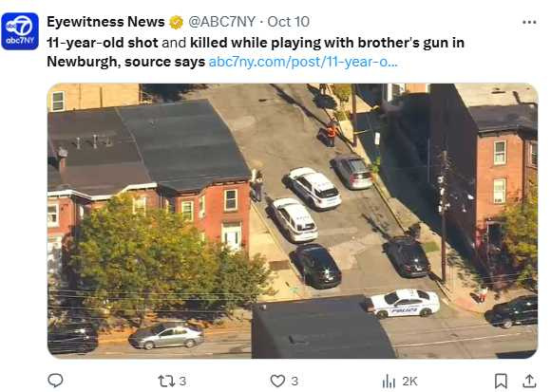Share the post with the upload arrow icon

coord(529,381)
